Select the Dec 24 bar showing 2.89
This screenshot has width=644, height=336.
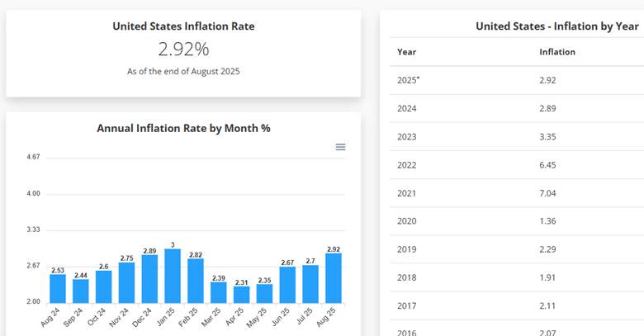pyautogui.click(x=149, y=278)
